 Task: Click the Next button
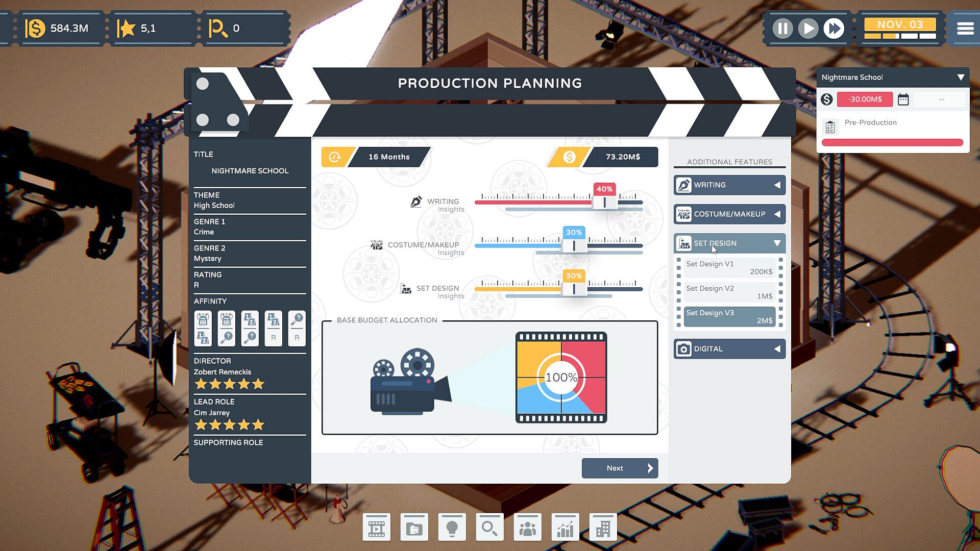pos(620,468)
